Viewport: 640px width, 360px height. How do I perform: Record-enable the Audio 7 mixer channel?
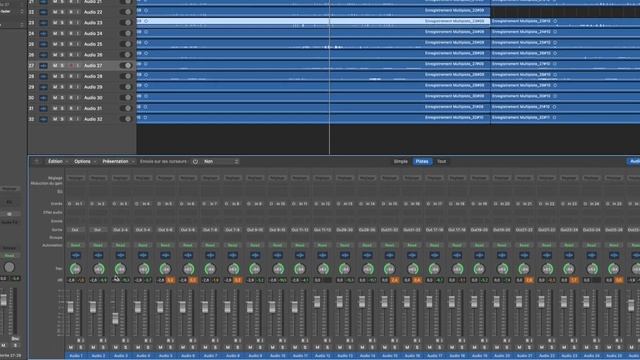pos(214,340)
